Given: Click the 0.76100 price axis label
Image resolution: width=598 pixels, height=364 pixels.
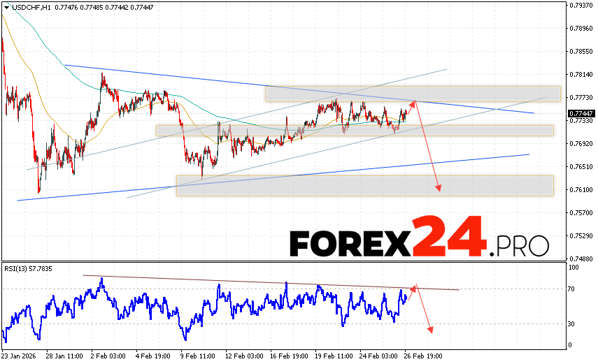Looking at the screenshot, I should pyautogui.click(x=581, y=189).
